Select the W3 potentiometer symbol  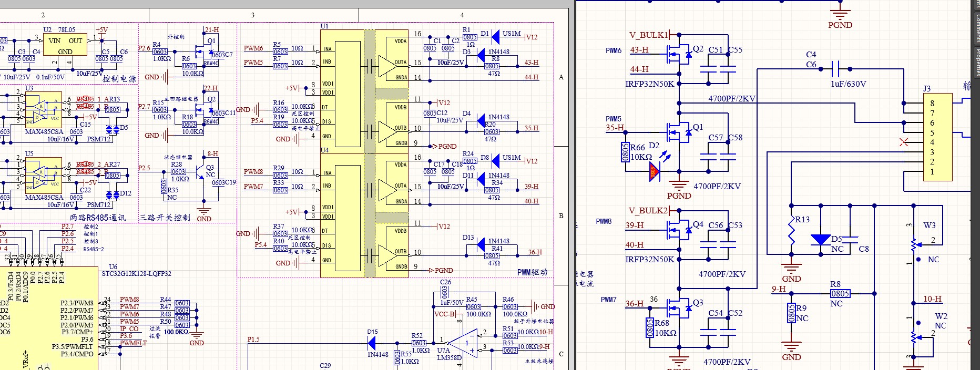pos(915,243)
